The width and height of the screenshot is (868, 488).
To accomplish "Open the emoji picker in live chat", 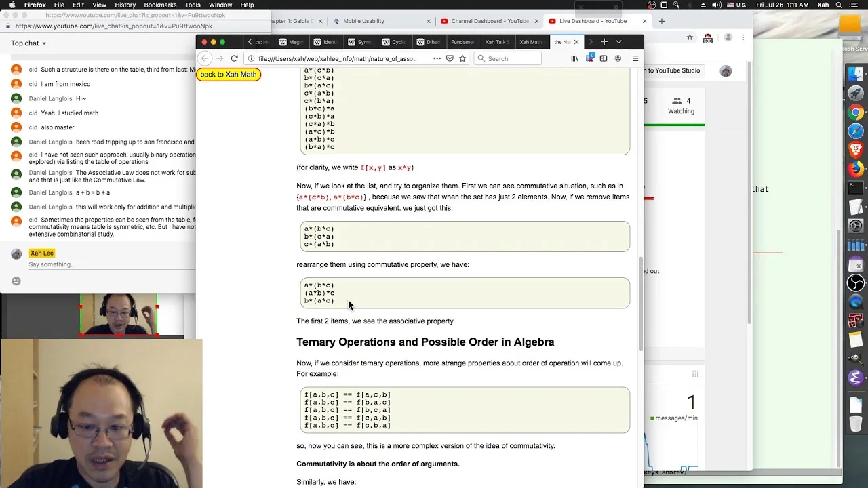I will point(16,281).
